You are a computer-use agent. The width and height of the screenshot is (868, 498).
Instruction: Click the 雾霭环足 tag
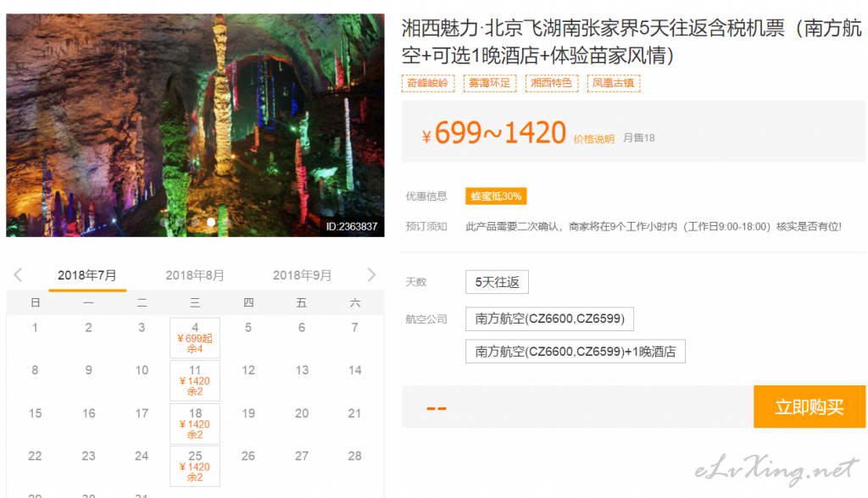[x=490, y=83]
